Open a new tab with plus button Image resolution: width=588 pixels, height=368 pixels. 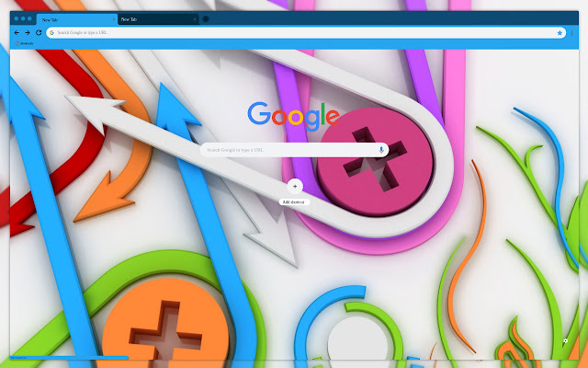click(206, 18)
